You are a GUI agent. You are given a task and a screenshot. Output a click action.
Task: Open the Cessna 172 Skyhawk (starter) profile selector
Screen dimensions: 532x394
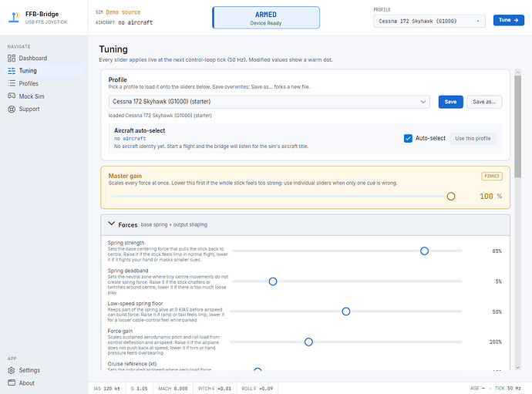269,102
